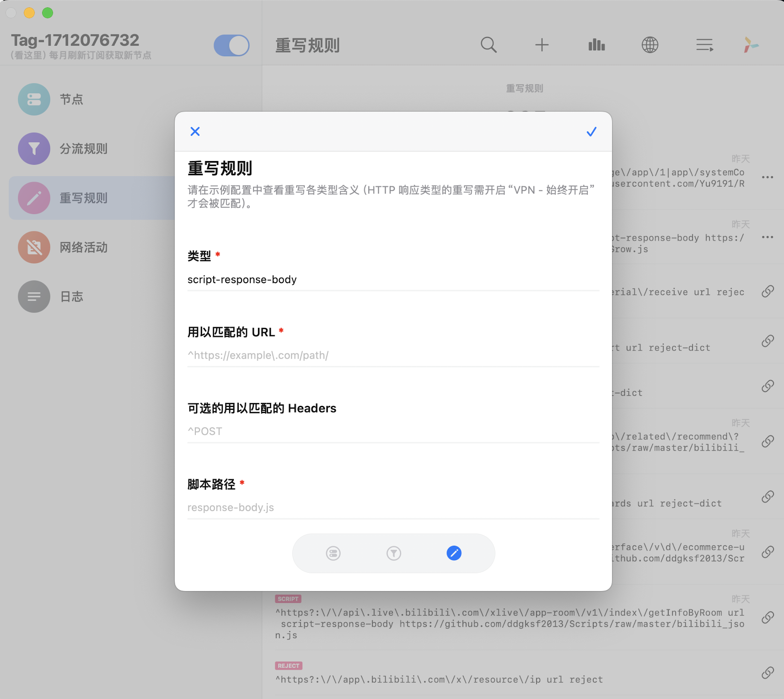Viewport: 784px width, 699px height.
Task: Open the more options menu on systemCo rule
Action: [x=768, y=177]
